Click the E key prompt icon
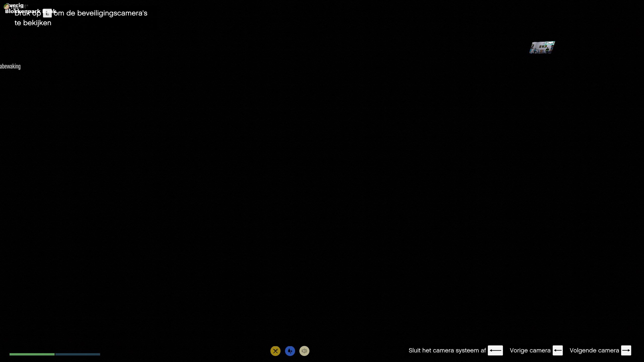The image size is (644, 362). tap(47, 13)
